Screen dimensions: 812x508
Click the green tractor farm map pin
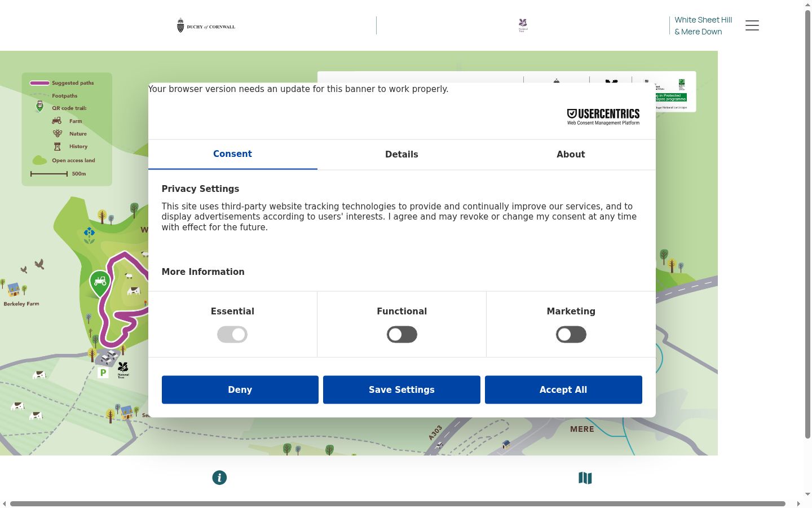[100, 283]
